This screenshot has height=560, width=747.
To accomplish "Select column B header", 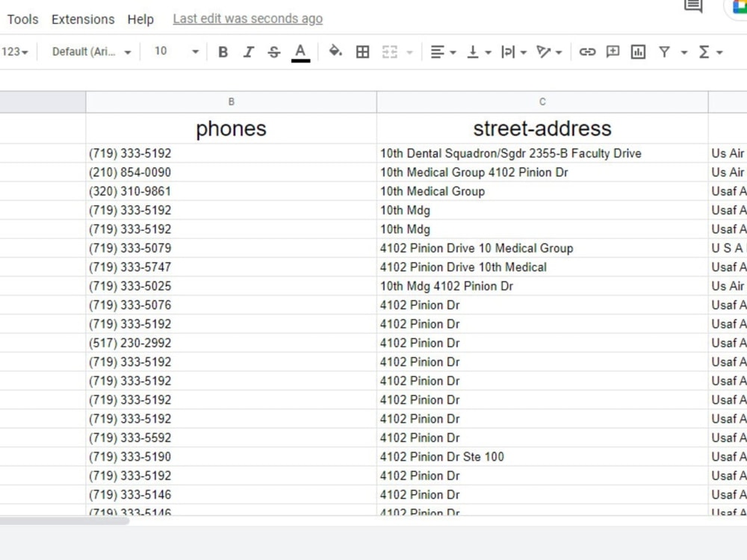I will (231, 102).
